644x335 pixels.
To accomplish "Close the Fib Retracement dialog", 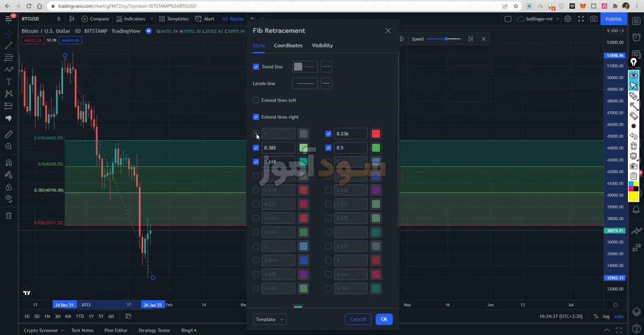I will 388,31.
